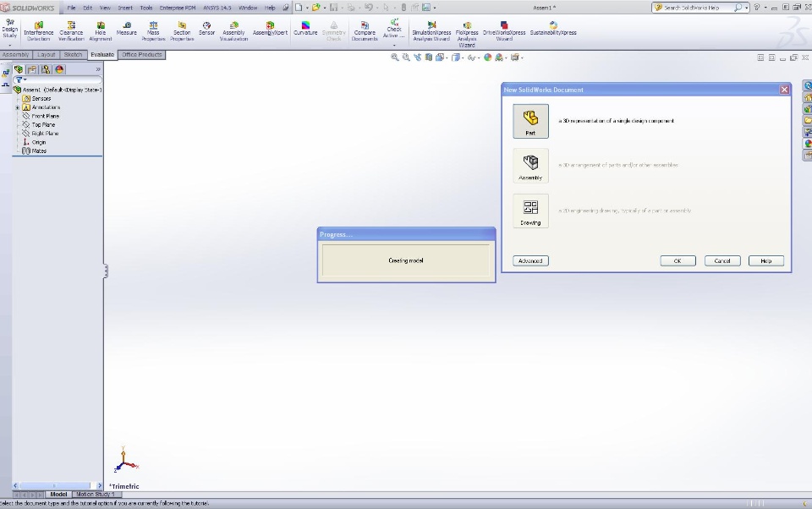Open SustainabilityXpress
Screen dimensions: 812x509
pos(553,29)
